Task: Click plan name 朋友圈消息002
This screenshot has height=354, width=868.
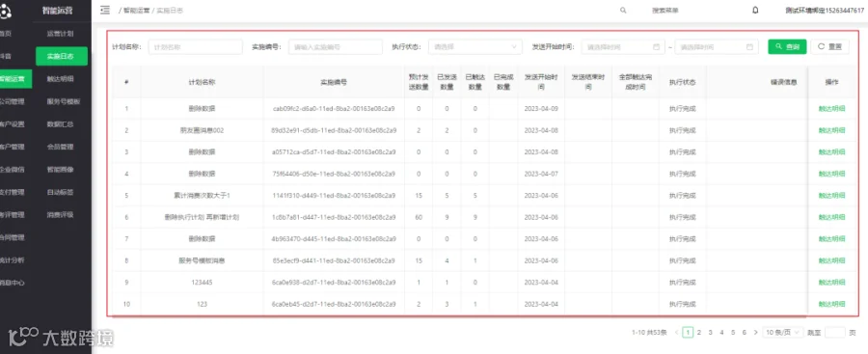Action: pyautogui.click(x=202, y=130)
